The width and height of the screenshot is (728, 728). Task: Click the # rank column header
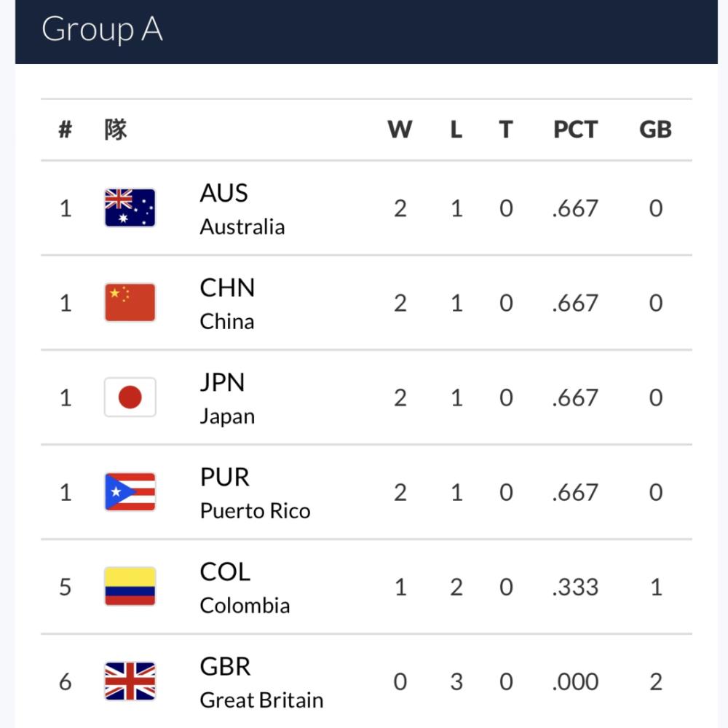(x=66, y=130)
